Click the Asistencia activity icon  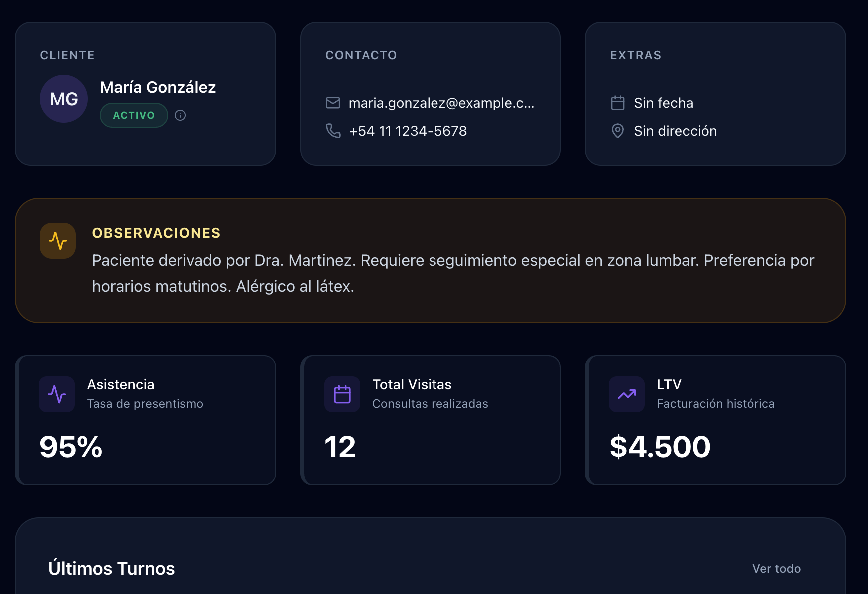pyautogui.click(x=57, y=394)
